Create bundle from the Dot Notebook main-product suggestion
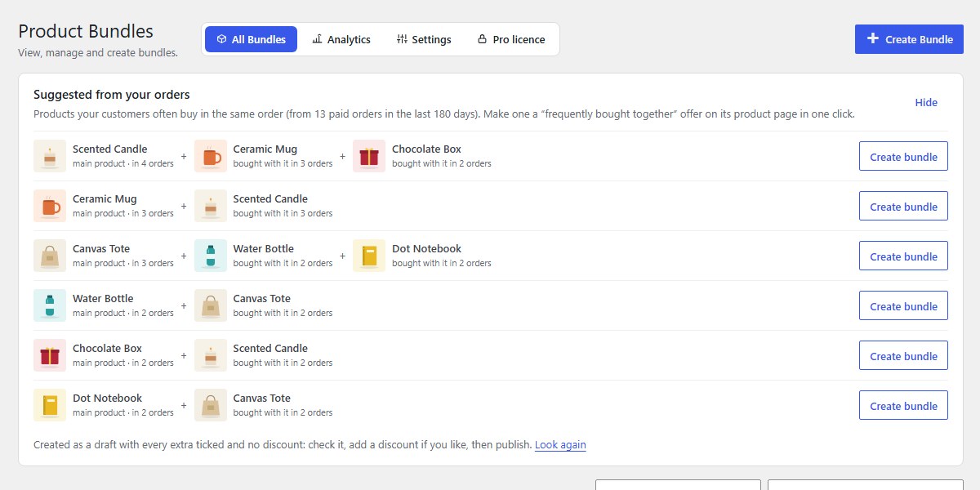 click(x=903, y=405)
